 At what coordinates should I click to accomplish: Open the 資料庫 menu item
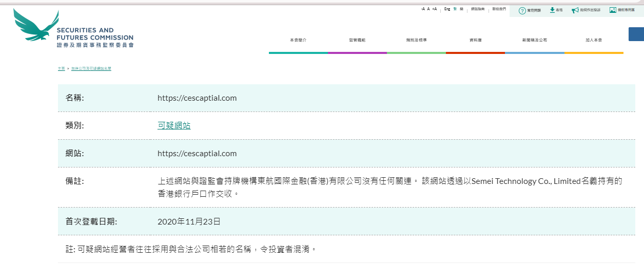coord(475,40)
